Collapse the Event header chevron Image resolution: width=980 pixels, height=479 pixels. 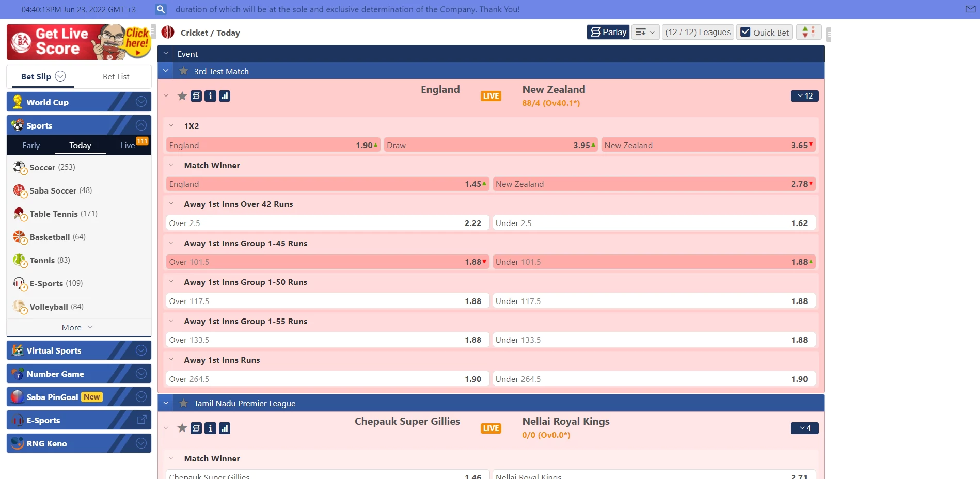click(166, 54)
